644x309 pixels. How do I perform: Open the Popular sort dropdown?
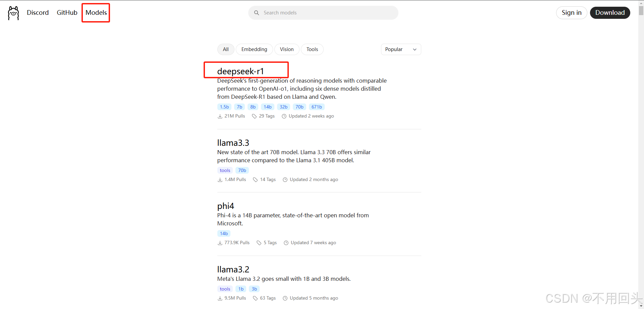click(x=401, y=49)
